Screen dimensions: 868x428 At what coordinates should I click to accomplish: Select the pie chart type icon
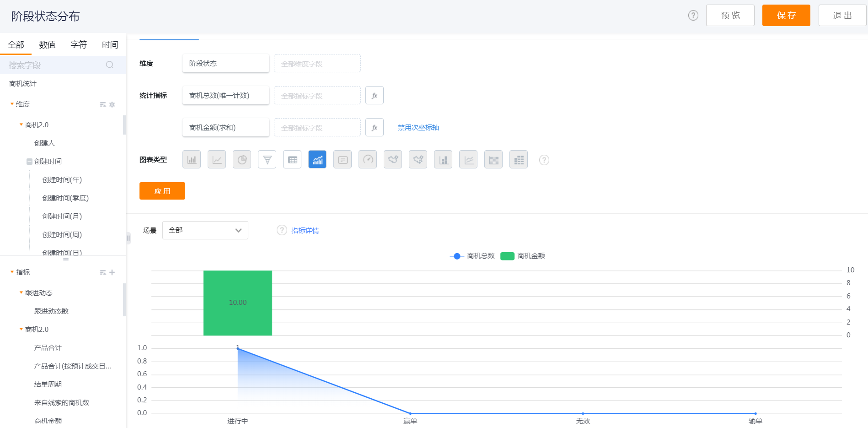pyautogui.click(x=242, y=160)
